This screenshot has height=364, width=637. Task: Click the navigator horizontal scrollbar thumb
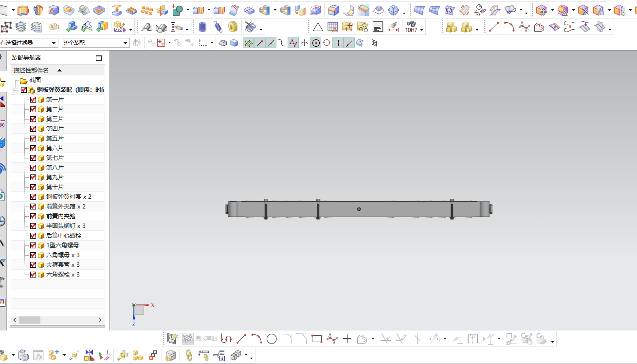click(x=29, y=320)
